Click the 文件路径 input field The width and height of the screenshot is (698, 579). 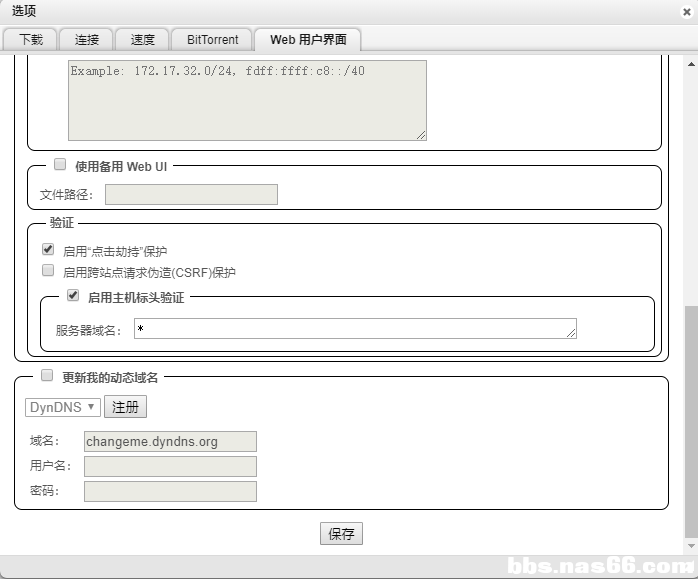(191, 195)
